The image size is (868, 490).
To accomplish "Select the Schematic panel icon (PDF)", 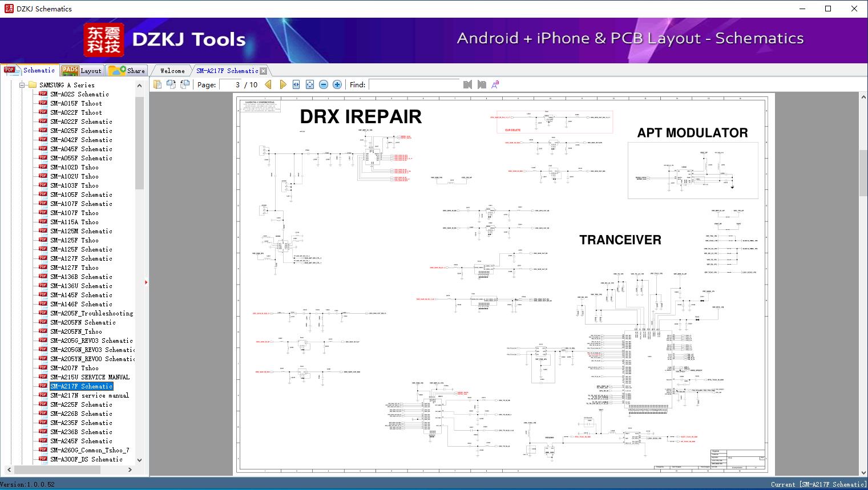I will [x=10, y=70].
